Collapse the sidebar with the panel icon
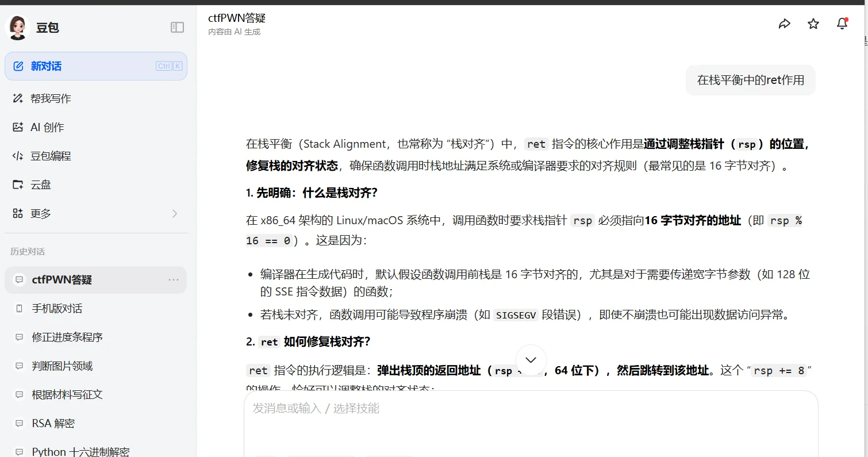Image resolution: width=868 pixels, height=457 pixels. (x=177, y=28)
